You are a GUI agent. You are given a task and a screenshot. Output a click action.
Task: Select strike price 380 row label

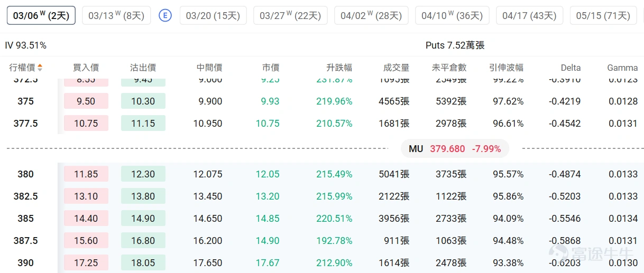coord(25,174)
